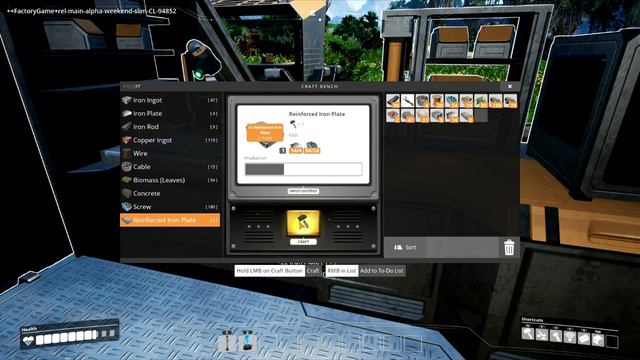Click the 14/4 iron plate cost ingredient
Screen dimensions: 640x360
coord(296,148)
